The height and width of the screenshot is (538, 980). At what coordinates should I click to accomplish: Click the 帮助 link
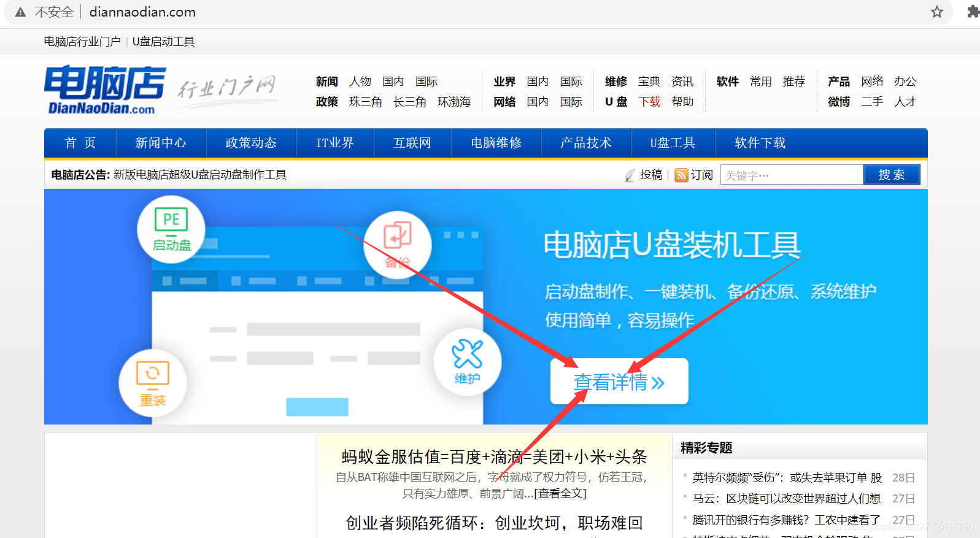[x=682, y=102]
